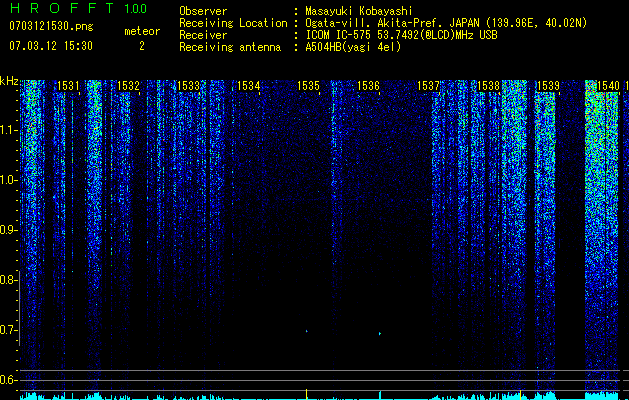Click the 0.6 kHz axis label
629x400 pixels.
pos(8,380)
